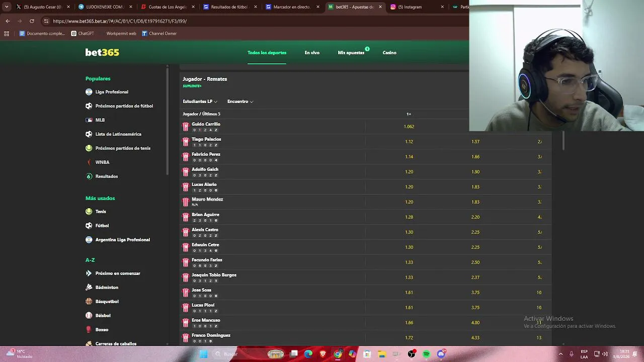This screenshot has height=362, width=644.
Task: Open Microsoft Store from taskbar
Action: (x=367, y=354)
